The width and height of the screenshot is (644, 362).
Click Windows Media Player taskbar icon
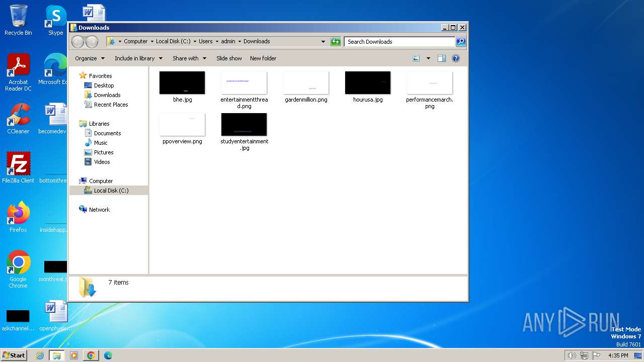click(74, 355)
